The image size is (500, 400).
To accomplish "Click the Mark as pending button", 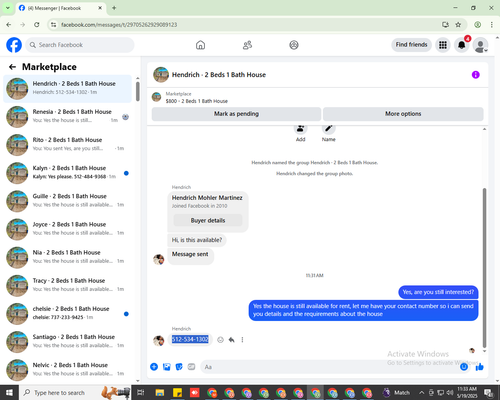I will pyautogui.click(x=236, y=114).
